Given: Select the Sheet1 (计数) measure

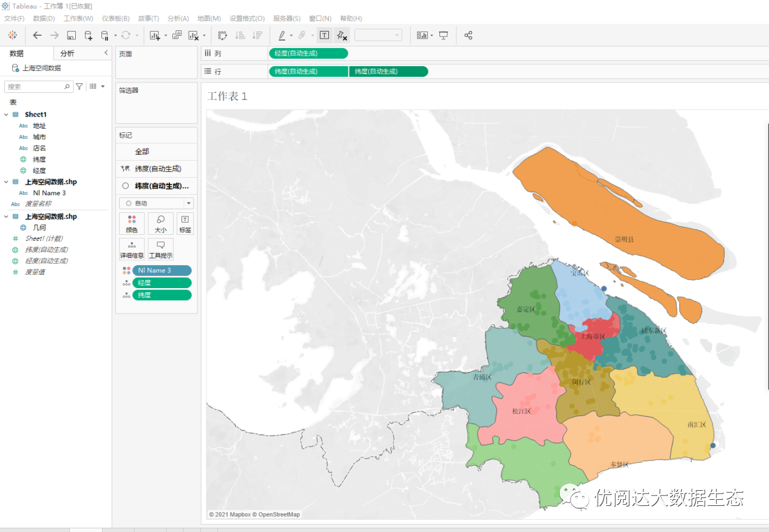Looking at the screenshot, I should click(44, 238).
